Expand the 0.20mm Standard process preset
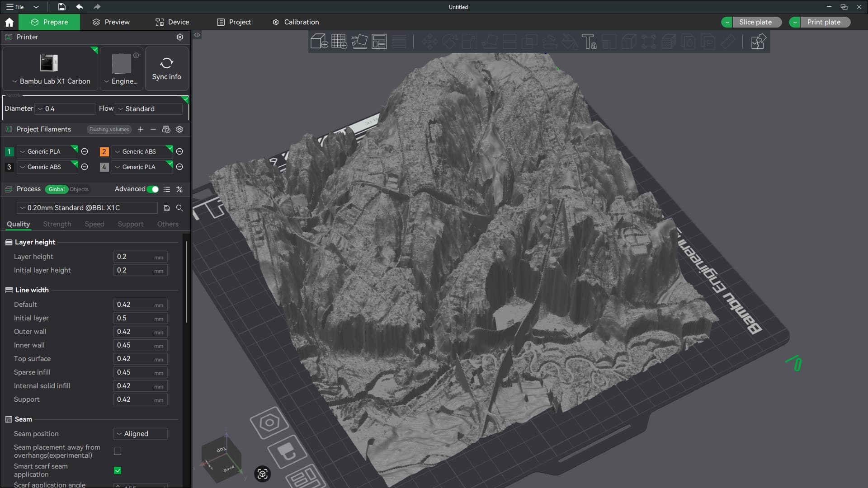 coord(87,208)
